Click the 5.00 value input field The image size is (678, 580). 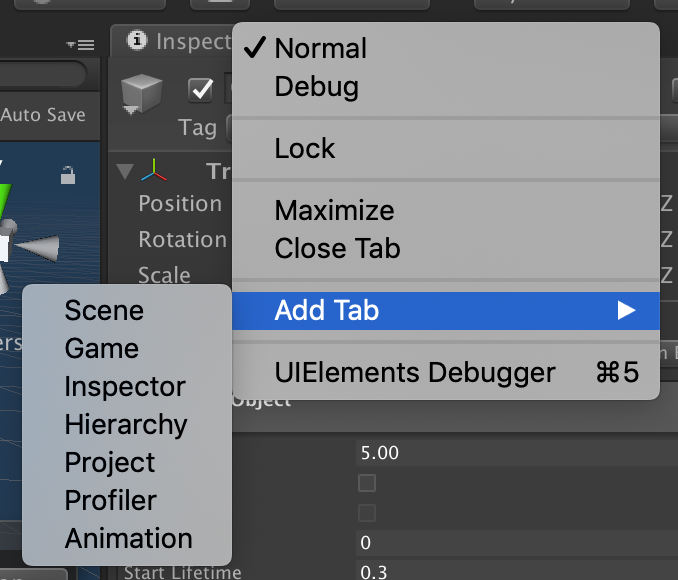coord(517,453)
